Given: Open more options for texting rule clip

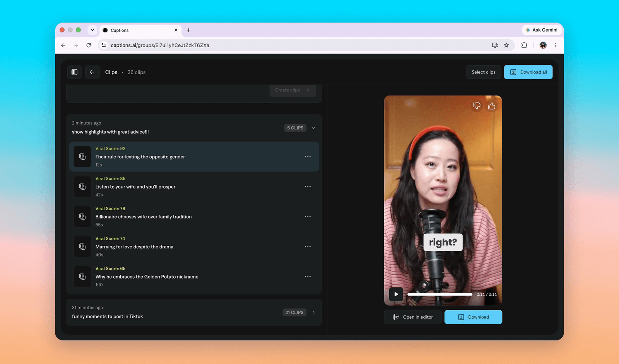Looking at the screenshot, I should click(x=308, y=156).
